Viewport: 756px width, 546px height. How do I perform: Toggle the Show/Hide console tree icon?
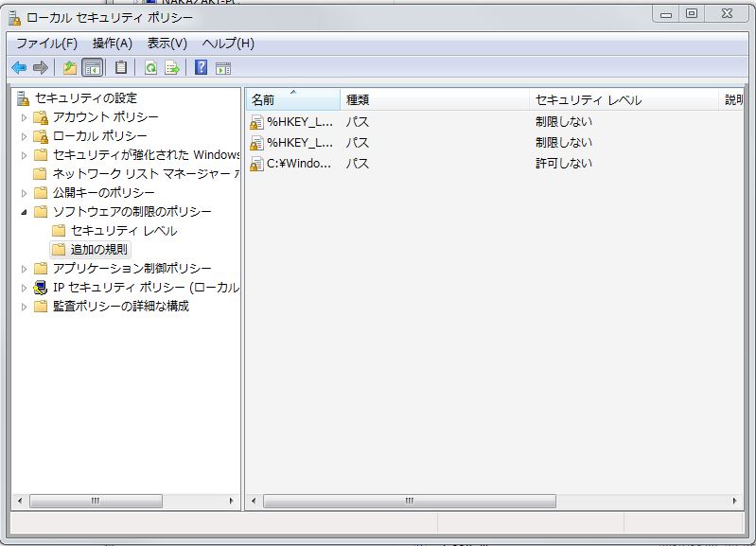point(93,67)
